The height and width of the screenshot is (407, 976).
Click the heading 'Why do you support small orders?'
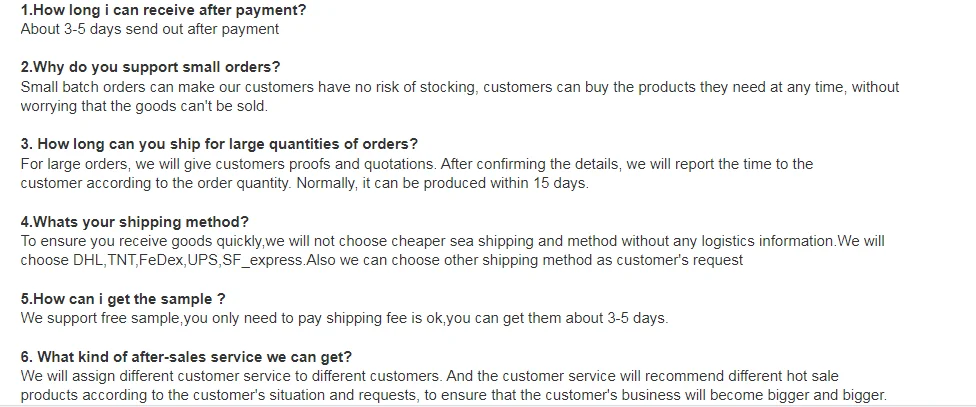tap(151, 67)
